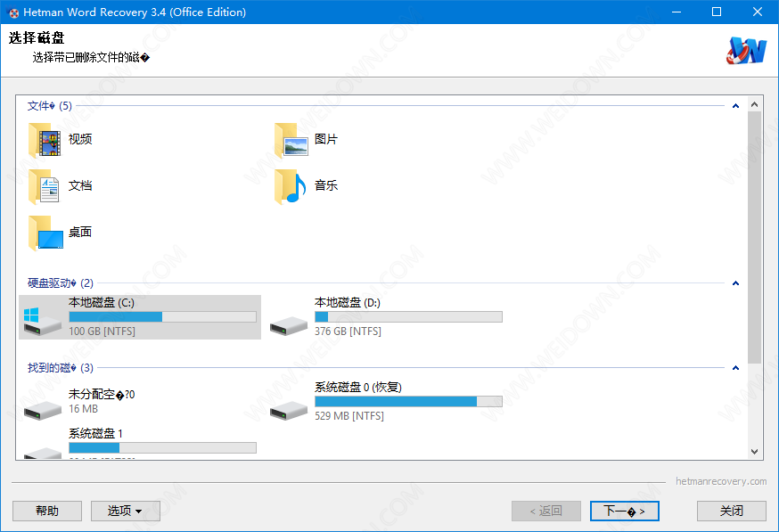Select the 图片 label
Screen dimensions: 779x532
pyautogui.click(x=326, y=139)
